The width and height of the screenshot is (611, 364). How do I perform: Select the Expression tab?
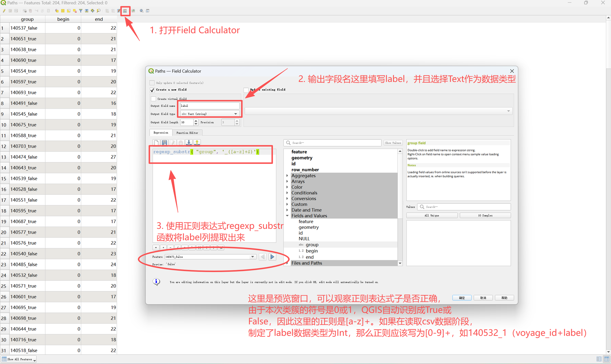point(161,133)
